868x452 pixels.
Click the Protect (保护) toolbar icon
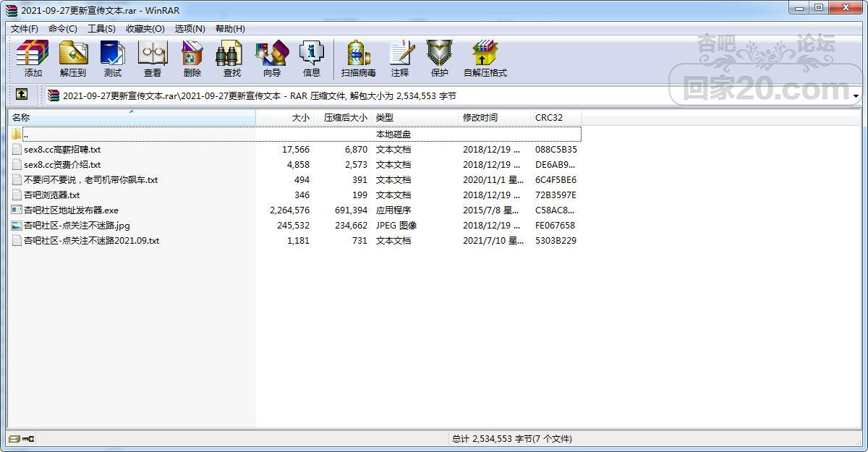tap(440, 53)
